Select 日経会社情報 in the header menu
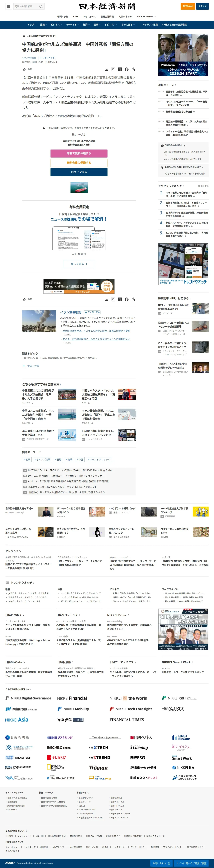Screen dimensions: 214x868 pyautogui.click(x=107, y=17)
